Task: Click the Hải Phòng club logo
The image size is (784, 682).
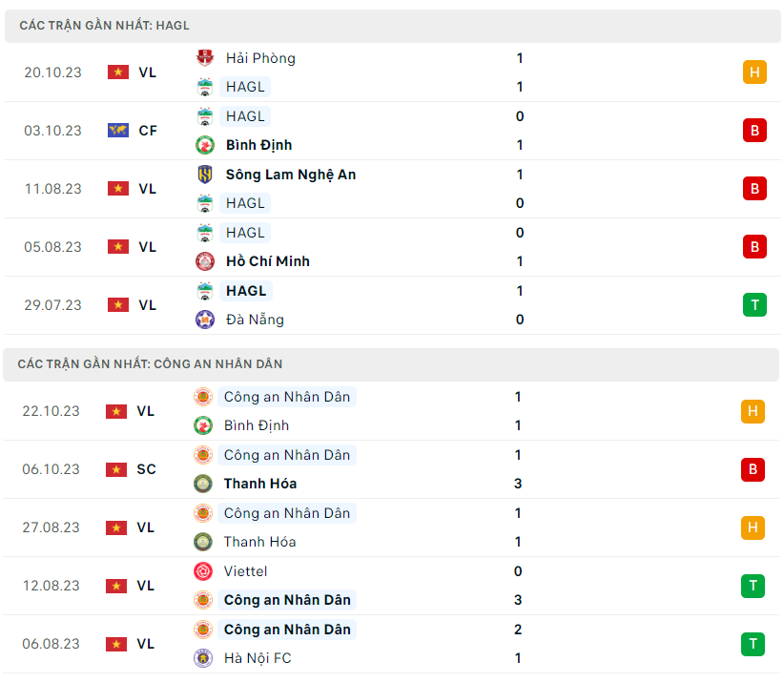Action: [205, 58]
